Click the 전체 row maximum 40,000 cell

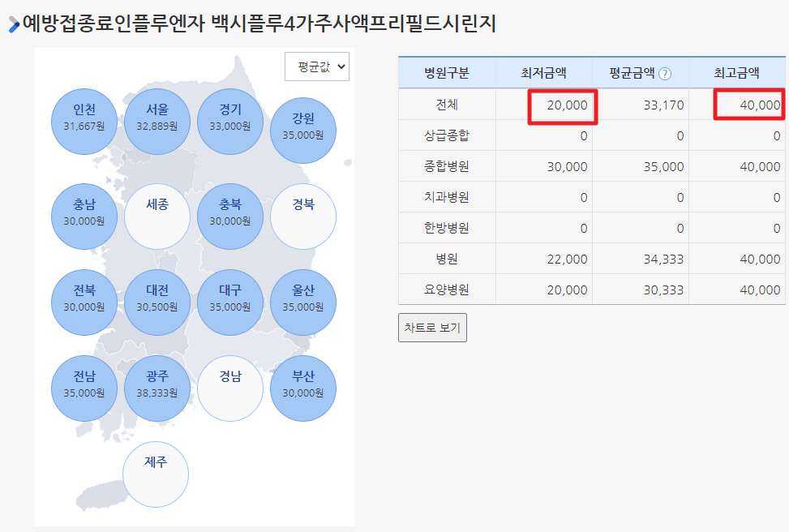point(737,105)
